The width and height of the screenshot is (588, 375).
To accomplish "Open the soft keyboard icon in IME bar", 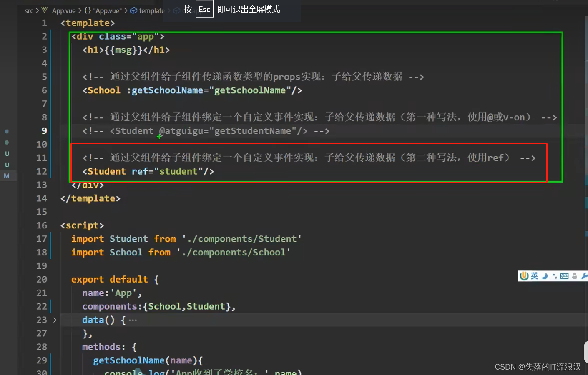I will tap(564, 276).
